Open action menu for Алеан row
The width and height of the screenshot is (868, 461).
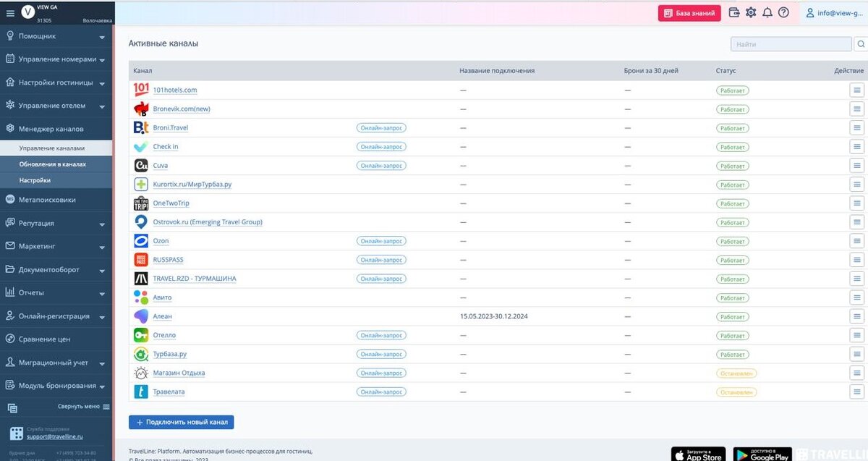(x=857, y=316)
